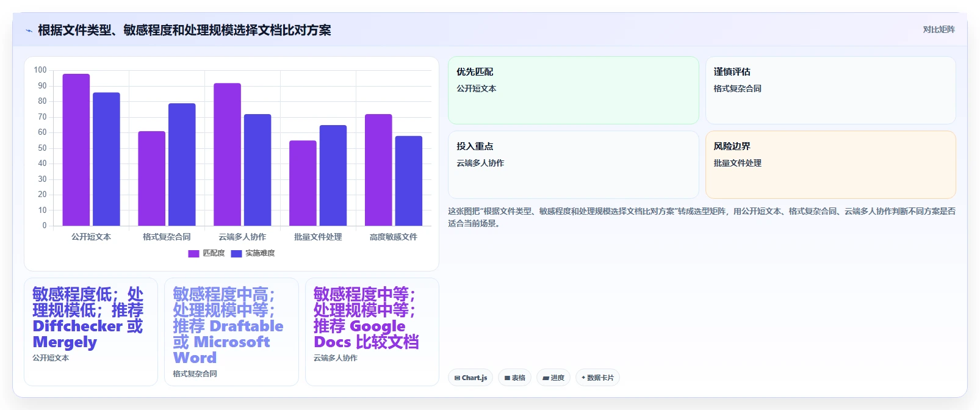Screen dimensions: 980x410
Task: Click 100 on the chart's y-axis
Action: tap(40, 70)
